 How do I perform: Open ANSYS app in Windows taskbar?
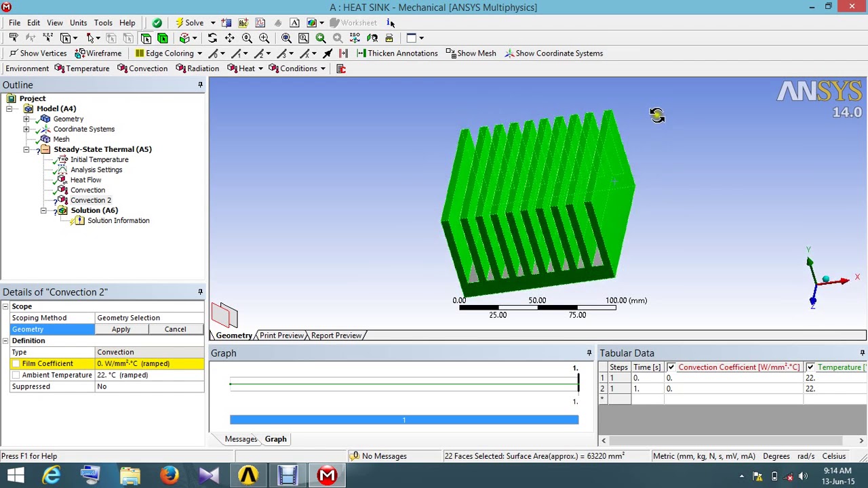pos(248,475)
